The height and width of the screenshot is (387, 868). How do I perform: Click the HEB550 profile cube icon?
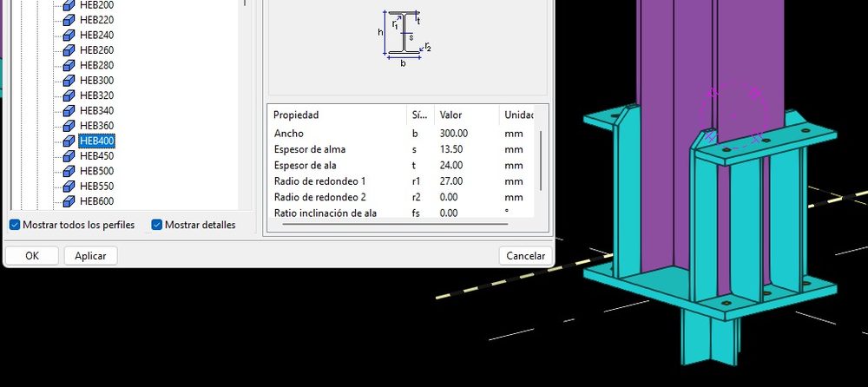(69, 186)
